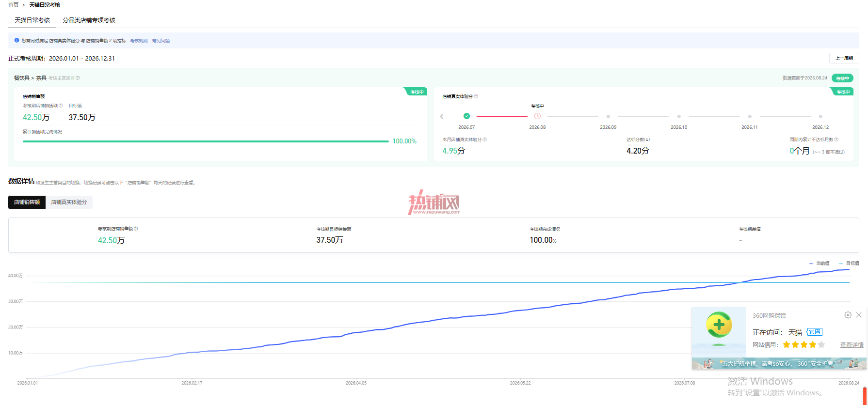Click help icon beside 考核期店铺销售额 in top card
Screen dimensions: 868x405
61,106
